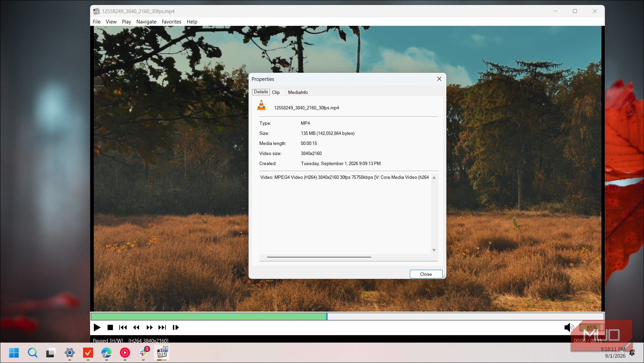Click the Paused [H/W] status text

pyautogui.click(x=108, y=340)
